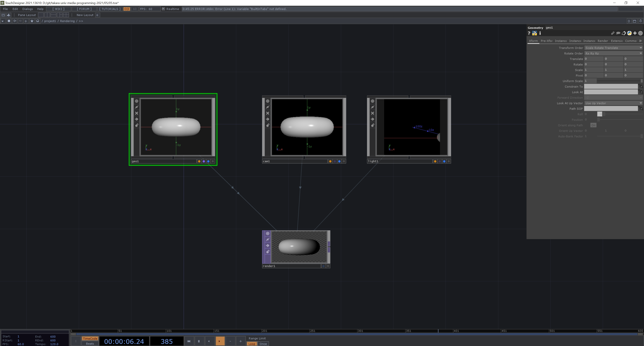Click the FORUM button
Viewport: 644px width, 346px height.
pyautogui.click(x=84, y=9)
